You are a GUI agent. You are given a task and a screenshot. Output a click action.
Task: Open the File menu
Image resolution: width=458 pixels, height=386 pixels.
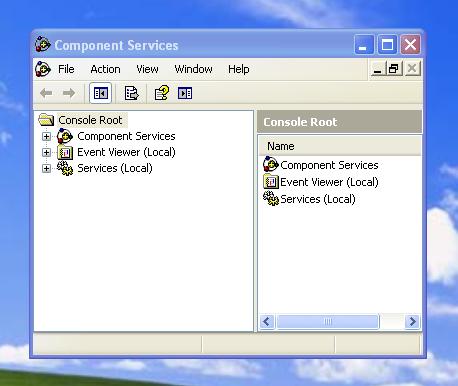coord(66,69)
